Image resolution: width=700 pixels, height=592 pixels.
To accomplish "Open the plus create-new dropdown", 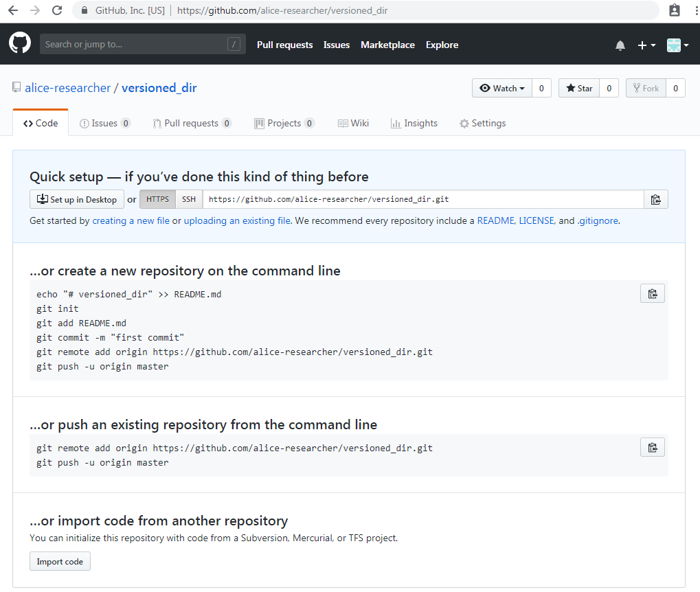I will pyautogui.click(x=646, y=45).
